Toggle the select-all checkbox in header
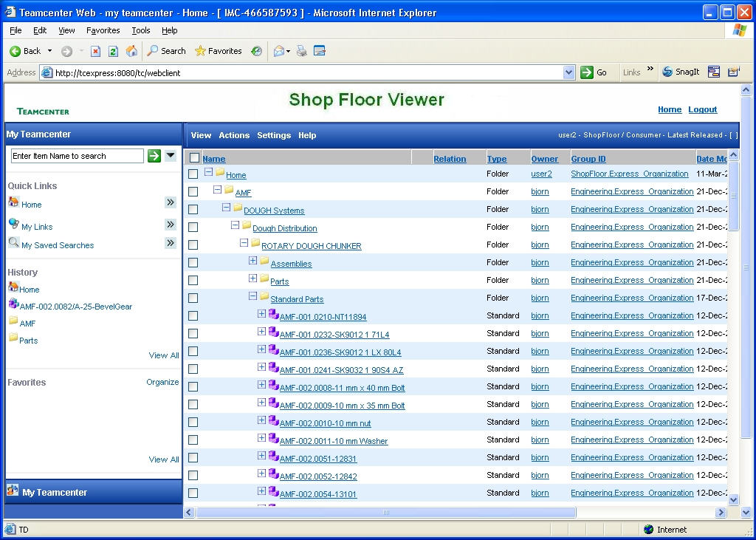Viewport: 756px width, 540px height. 194,158
